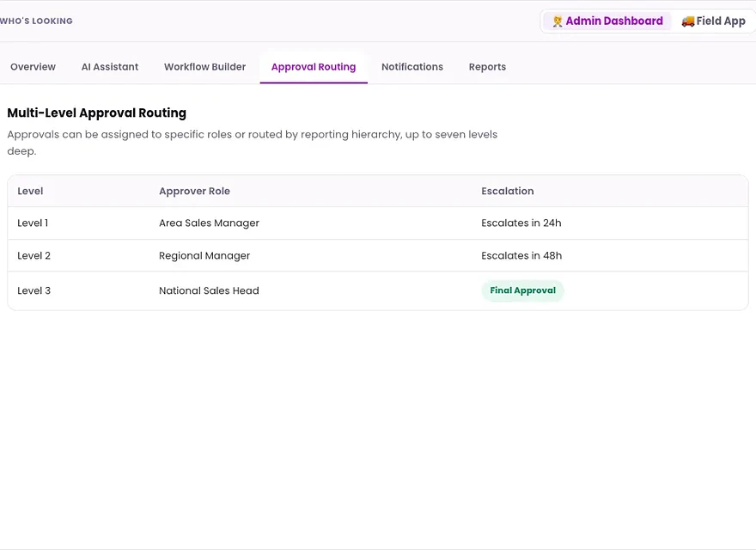Screen dimensions: 756x550
Task: Click the approvals description paragraph
Action: (253, 143)
